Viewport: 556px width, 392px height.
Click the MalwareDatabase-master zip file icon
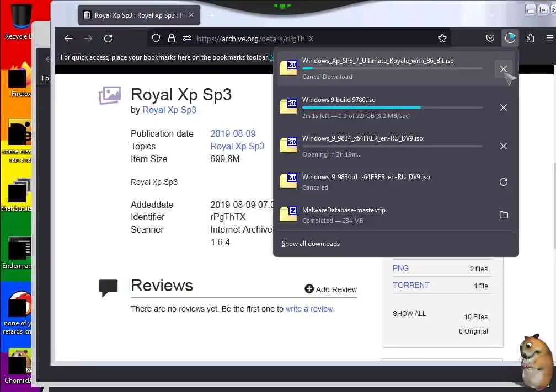pyautogui.click(x=288, y=214)
